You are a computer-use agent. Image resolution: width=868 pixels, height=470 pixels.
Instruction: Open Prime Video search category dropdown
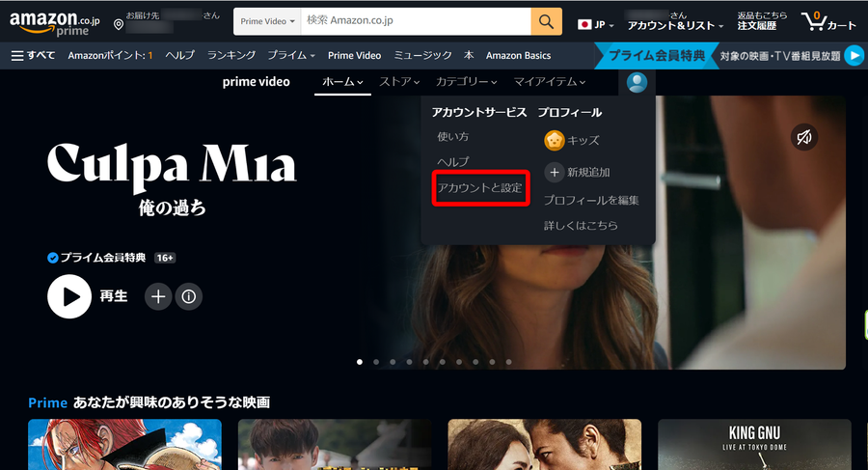tap(267, 21)
